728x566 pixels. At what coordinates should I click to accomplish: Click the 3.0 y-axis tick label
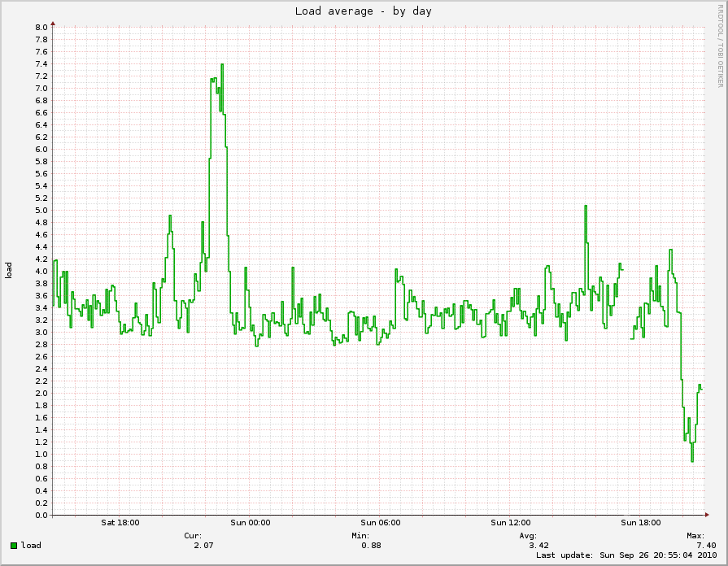coord(41,333)
